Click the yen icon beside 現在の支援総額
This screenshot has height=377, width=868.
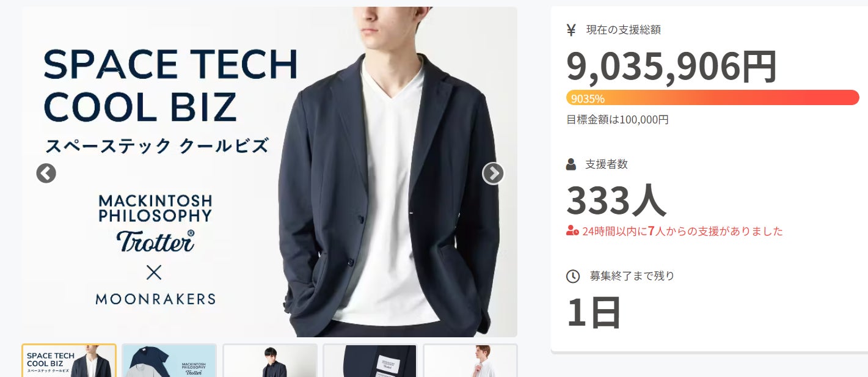click(571, 29)
